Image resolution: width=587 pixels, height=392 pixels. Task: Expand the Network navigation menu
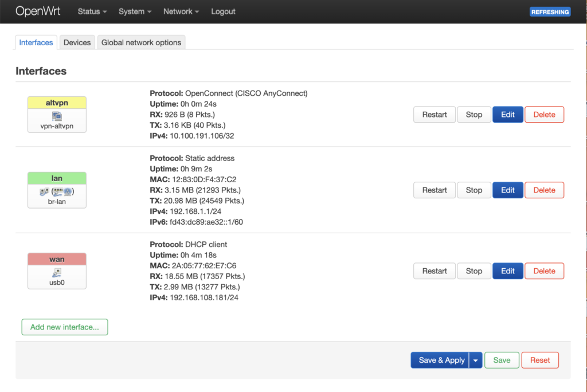tap(181, 11)
